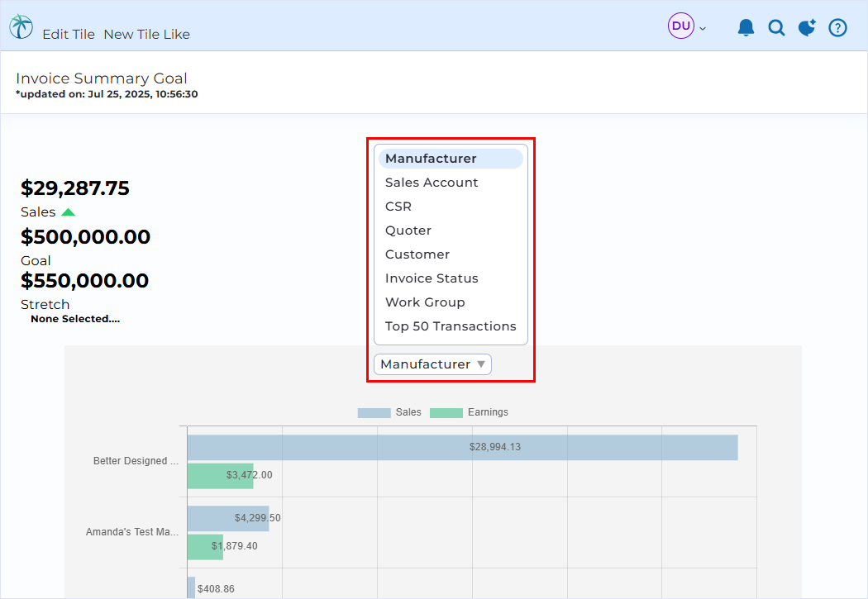Click Edit Tile
The image size is (868, 599).
click(x=69, y=35)
